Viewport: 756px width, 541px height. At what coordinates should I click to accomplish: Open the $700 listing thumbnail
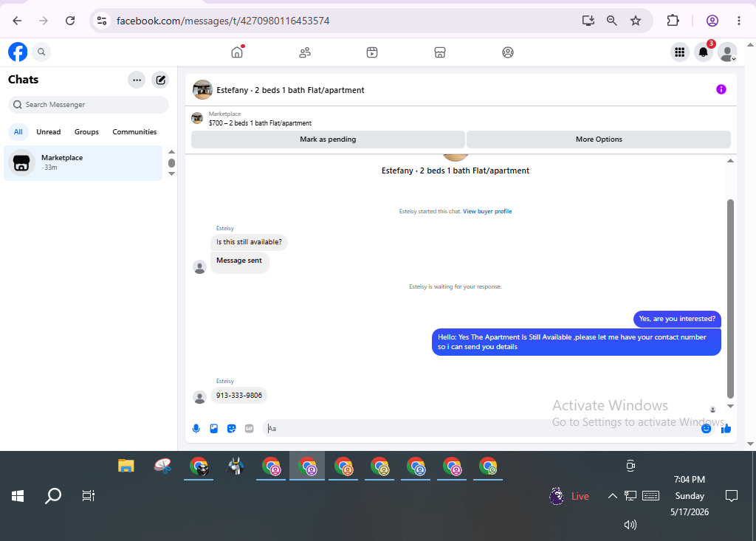click(197, 118)
